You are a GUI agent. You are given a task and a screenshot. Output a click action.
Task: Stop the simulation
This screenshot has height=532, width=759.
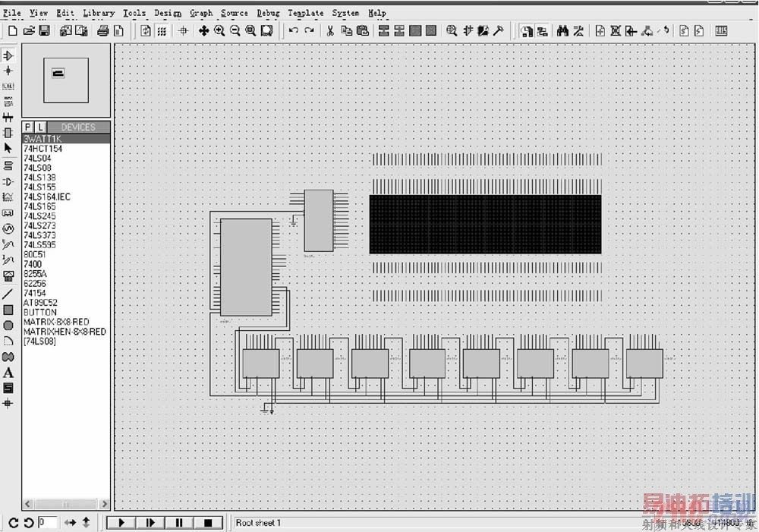(208, 523)
